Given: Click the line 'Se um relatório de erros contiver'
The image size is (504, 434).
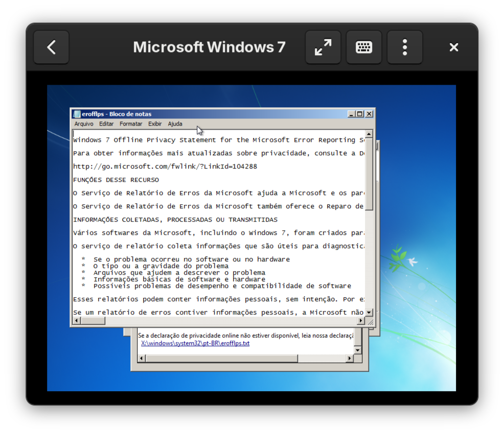Looking at the screenshot, I should 219,312.
